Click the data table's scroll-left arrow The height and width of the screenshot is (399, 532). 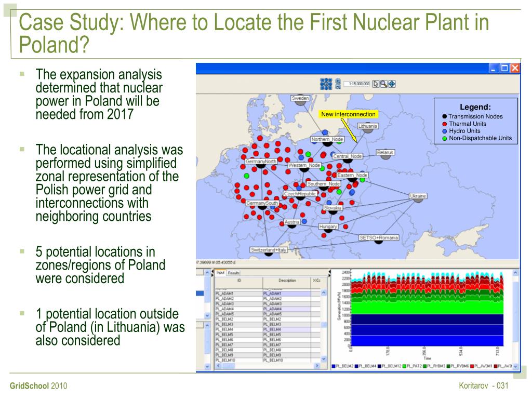point(218,366)
